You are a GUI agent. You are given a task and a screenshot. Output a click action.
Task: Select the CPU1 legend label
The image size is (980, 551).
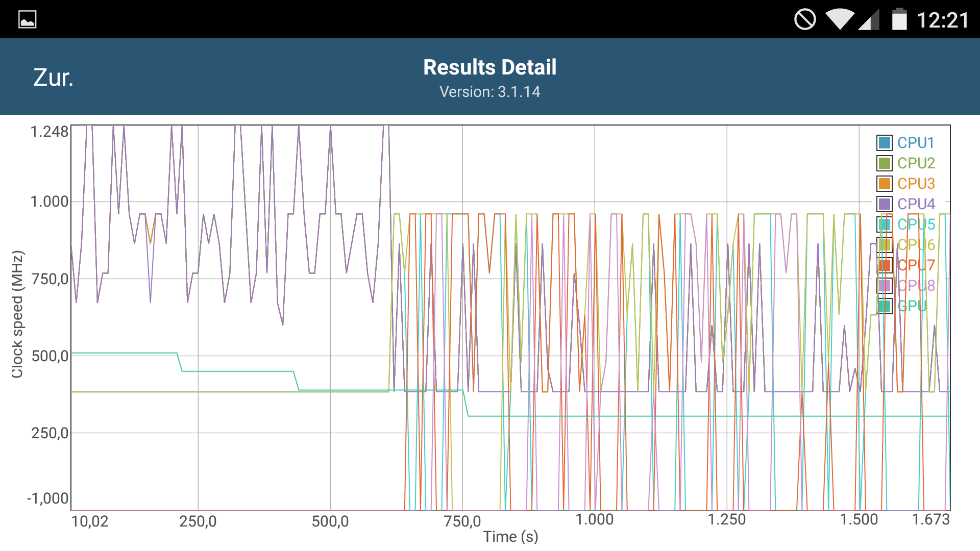(916, 143)
